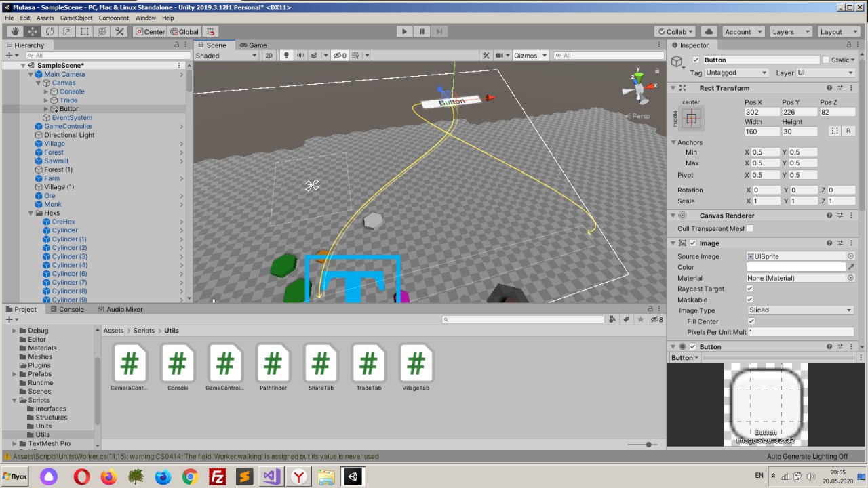This screenshot has height=488, width=868.
Task: Open the Component menu
Action: [114, 18]
